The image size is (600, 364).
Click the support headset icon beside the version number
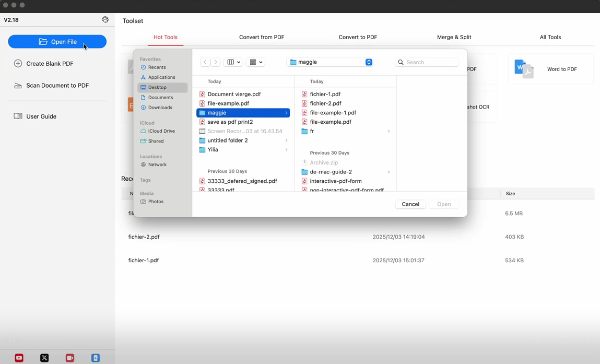(x=105, y=20)
